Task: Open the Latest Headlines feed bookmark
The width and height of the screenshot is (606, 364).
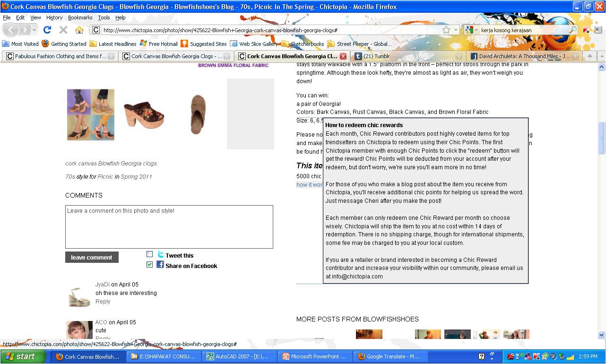Action: coord(113,43)
